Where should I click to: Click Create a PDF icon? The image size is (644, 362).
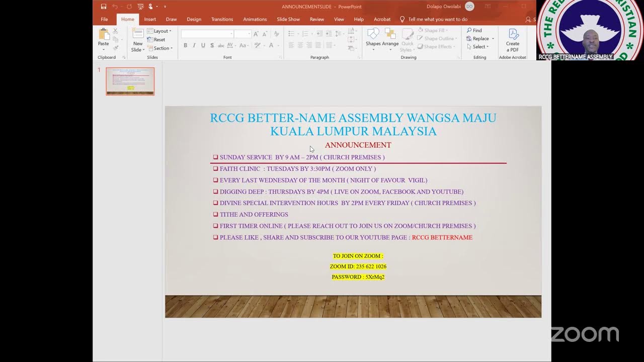(513, 40)
